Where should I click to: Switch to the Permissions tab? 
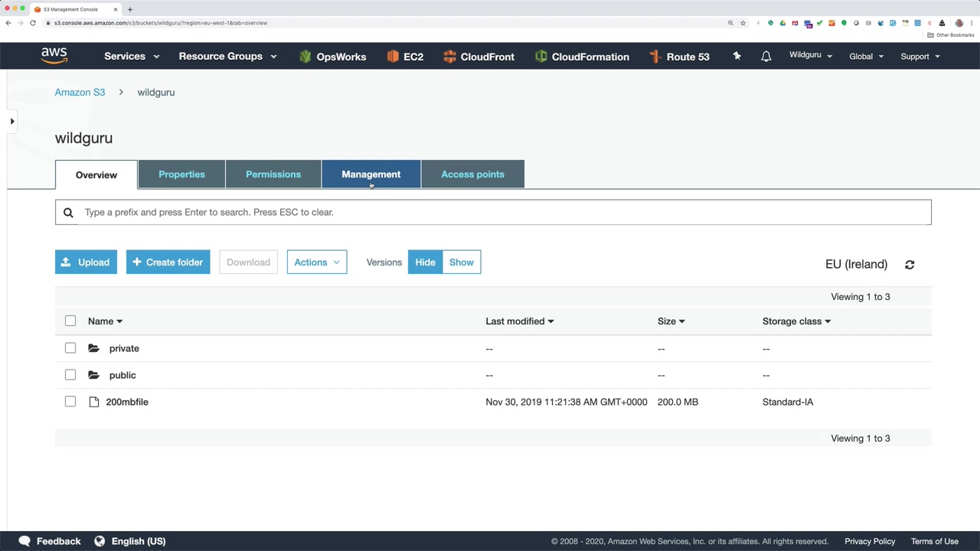273,174
